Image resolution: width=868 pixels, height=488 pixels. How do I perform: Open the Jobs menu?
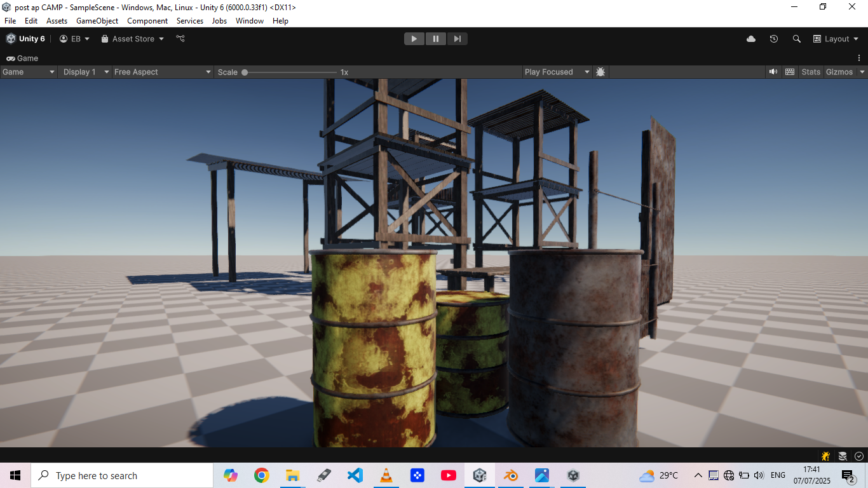[x=219, y=21]
